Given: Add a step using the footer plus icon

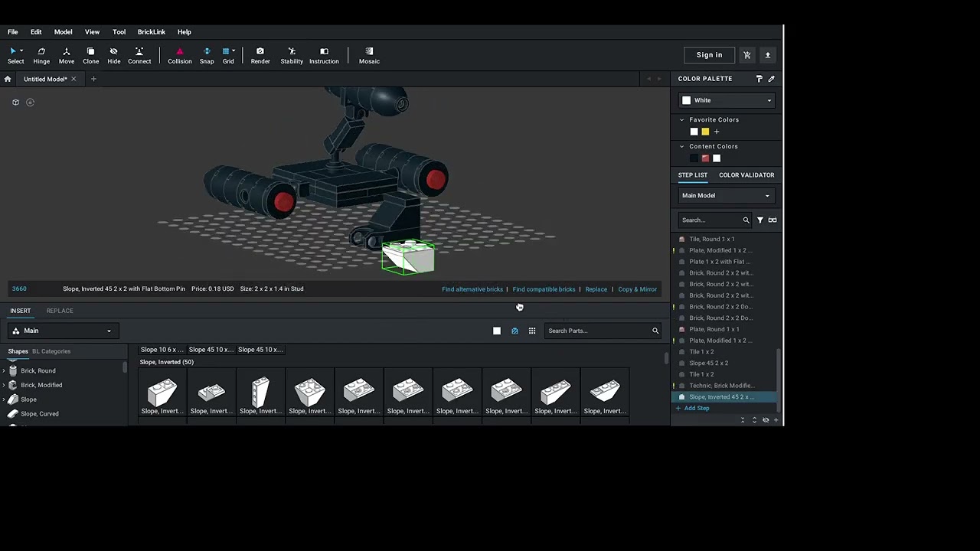Looking at the screenshot, I should tap(776, 420).
